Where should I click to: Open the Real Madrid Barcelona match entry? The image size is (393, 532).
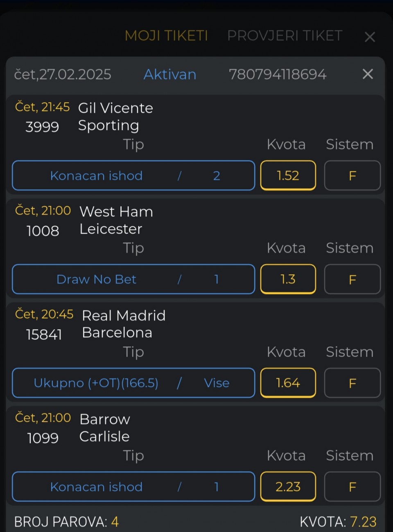pyautogui.click(x=124, y=324)
